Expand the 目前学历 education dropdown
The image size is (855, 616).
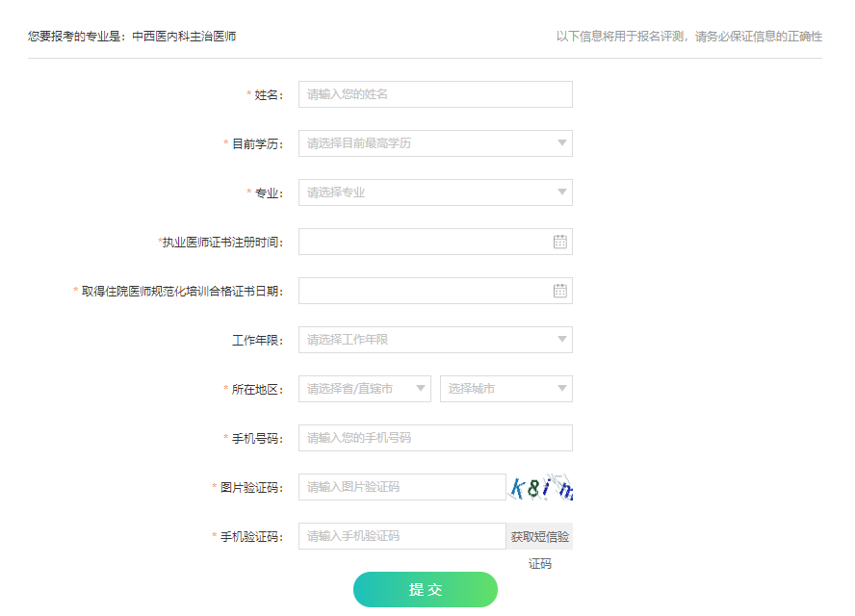click(434, 143)
